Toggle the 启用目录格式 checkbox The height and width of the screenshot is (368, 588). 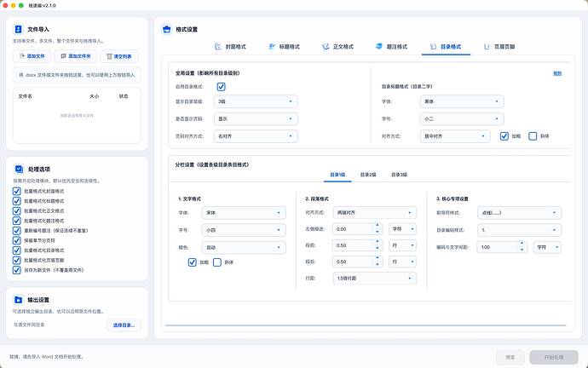point(221,87)
